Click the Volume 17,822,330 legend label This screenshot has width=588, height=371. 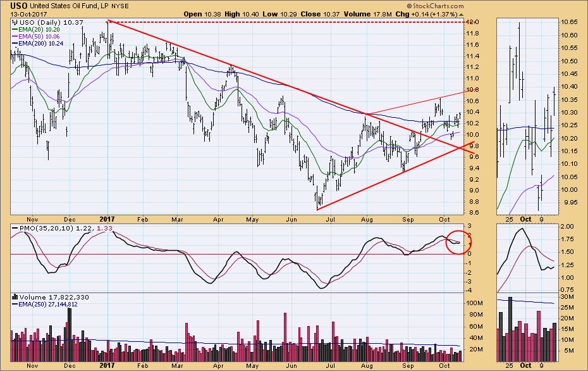(x=54, y=298)
